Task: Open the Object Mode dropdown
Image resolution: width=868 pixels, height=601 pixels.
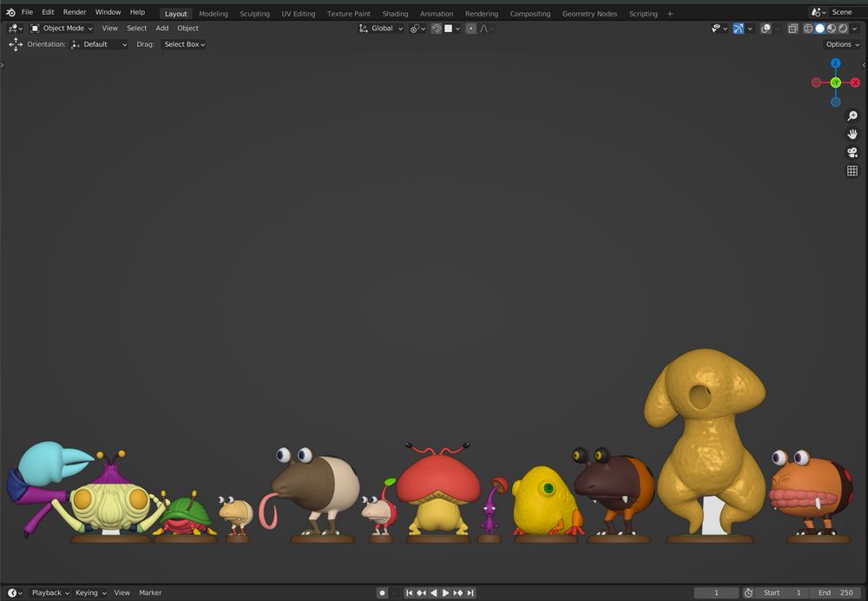Action: coord(62,29)
